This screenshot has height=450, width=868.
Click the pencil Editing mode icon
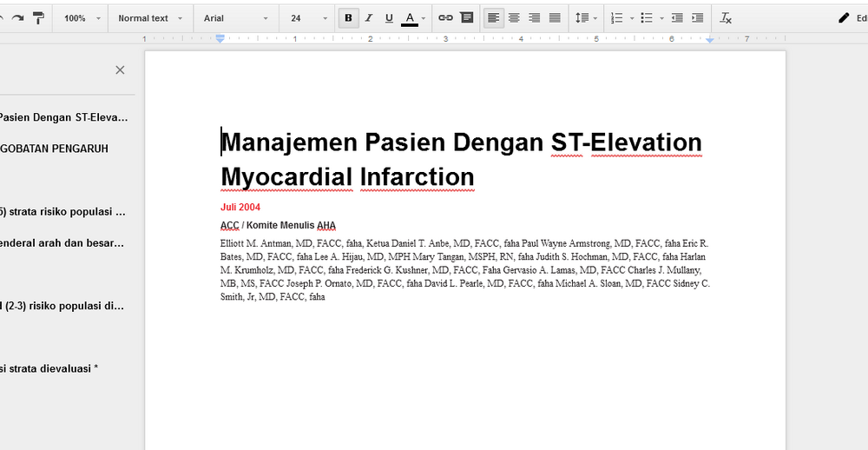pos(844,18)
